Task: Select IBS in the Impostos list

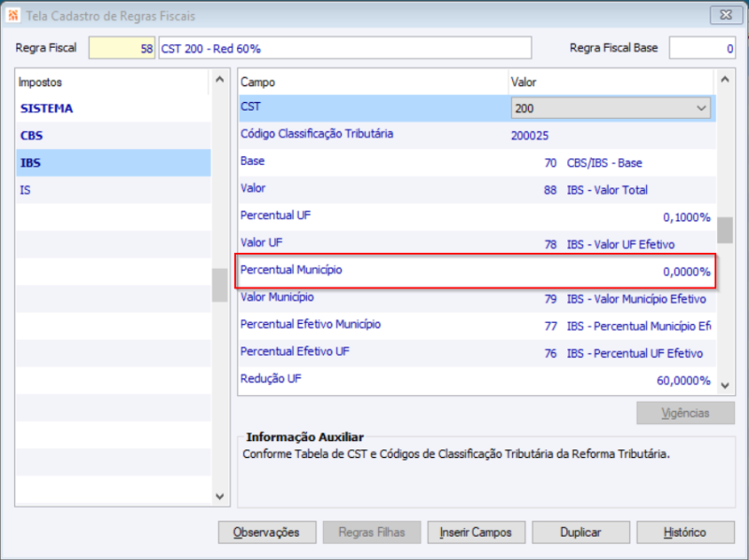Action: point(113,163)
